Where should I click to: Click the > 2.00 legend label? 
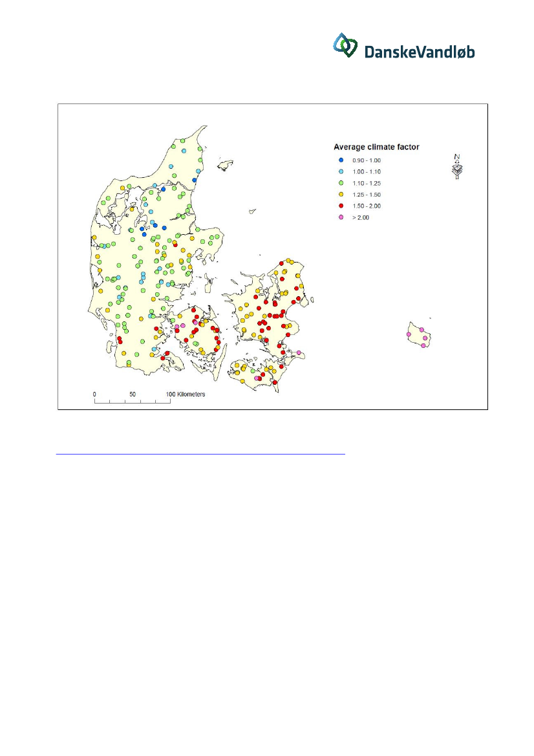tap(361, 218)
